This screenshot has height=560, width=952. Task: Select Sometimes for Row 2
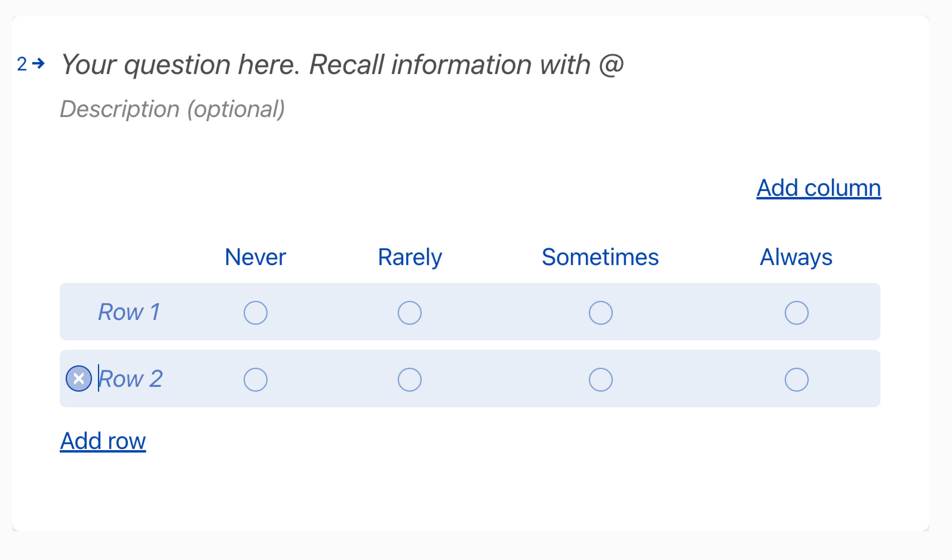coord(600,379)
